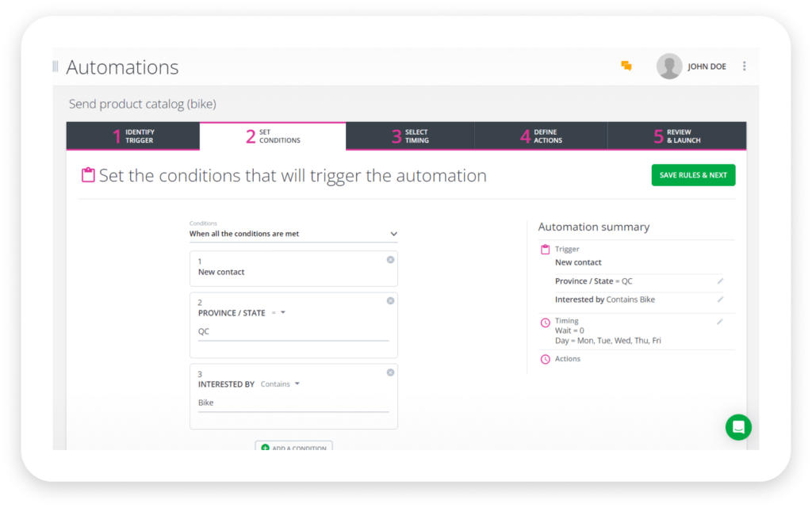Click the John Doe profile avatar
The width and height of the screenshot is (812, 508).
point(668,67)
